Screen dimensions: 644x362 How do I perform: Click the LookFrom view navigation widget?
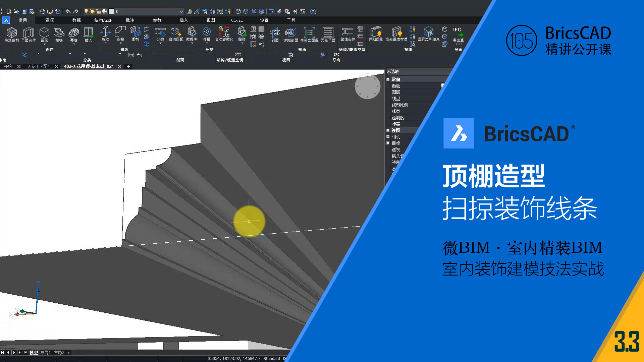click(x=367, y=86)
